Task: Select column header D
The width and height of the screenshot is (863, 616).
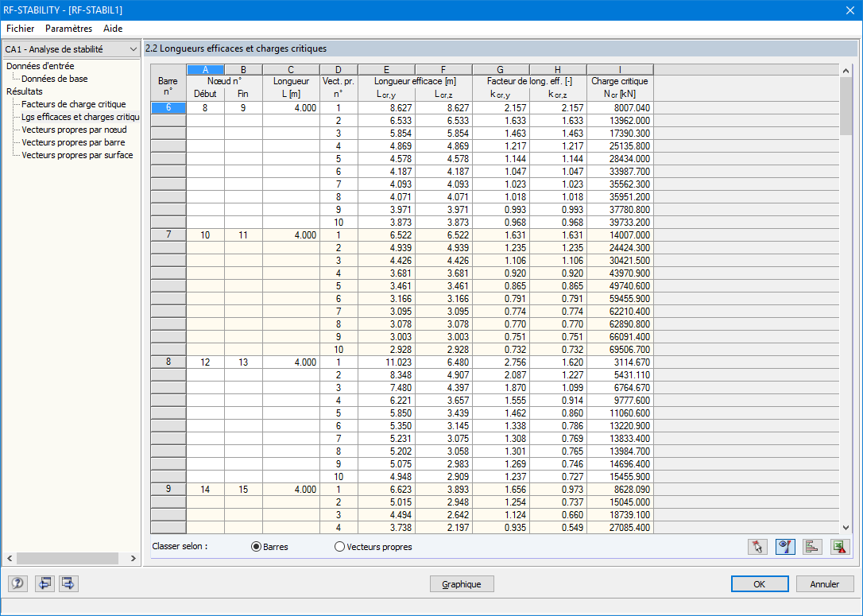Action: coord(339,69)
